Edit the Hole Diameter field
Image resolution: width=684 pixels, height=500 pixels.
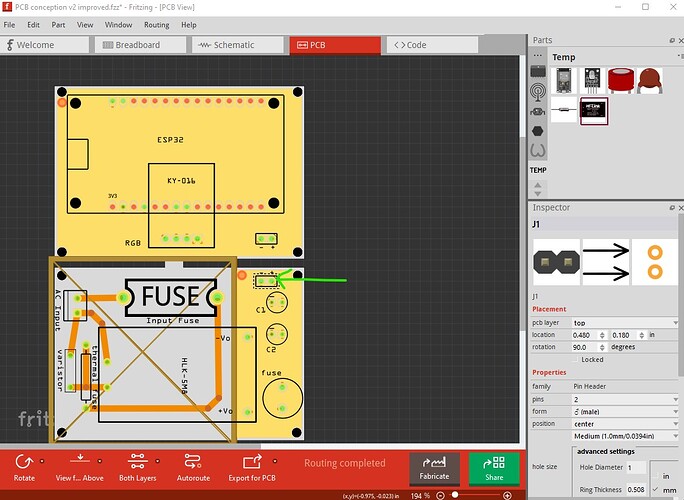coord(636,467)
